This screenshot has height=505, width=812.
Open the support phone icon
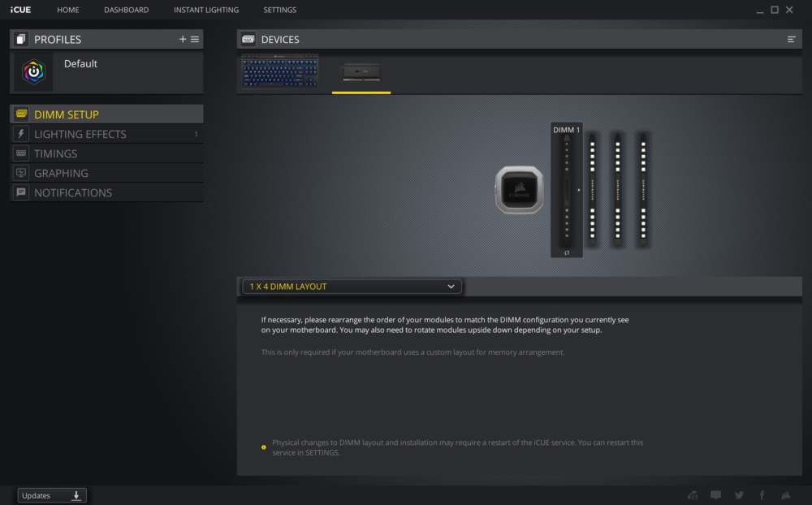pyautogui.click(x=693, y=495)
